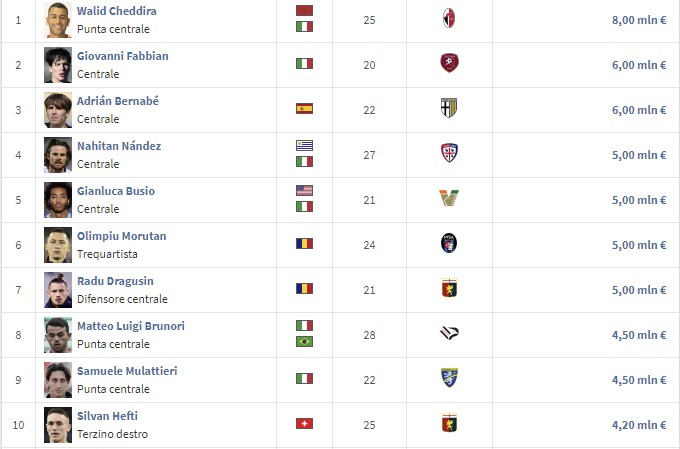Open the Venezia club logo beside Gianluca Busio

[x=448, y=198]
